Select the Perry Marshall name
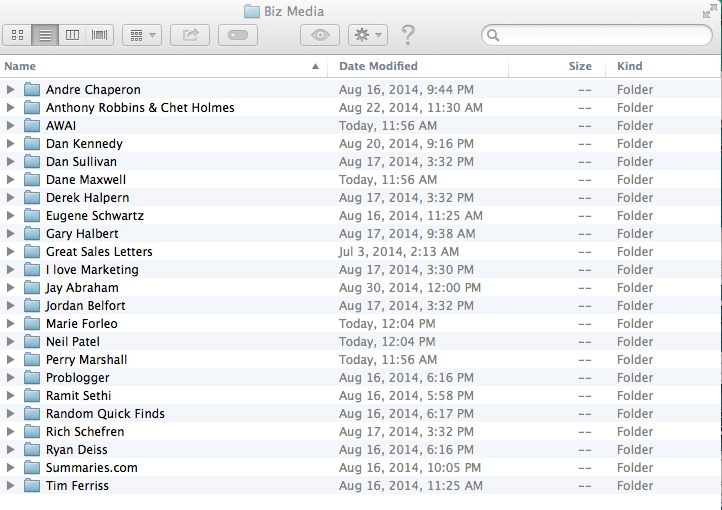Viewport: 722px width, 510px height. (86, 360)
